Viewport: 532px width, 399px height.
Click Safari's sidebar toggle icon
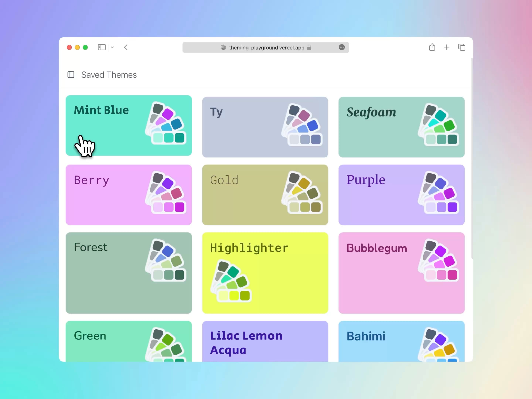(102, 47)
